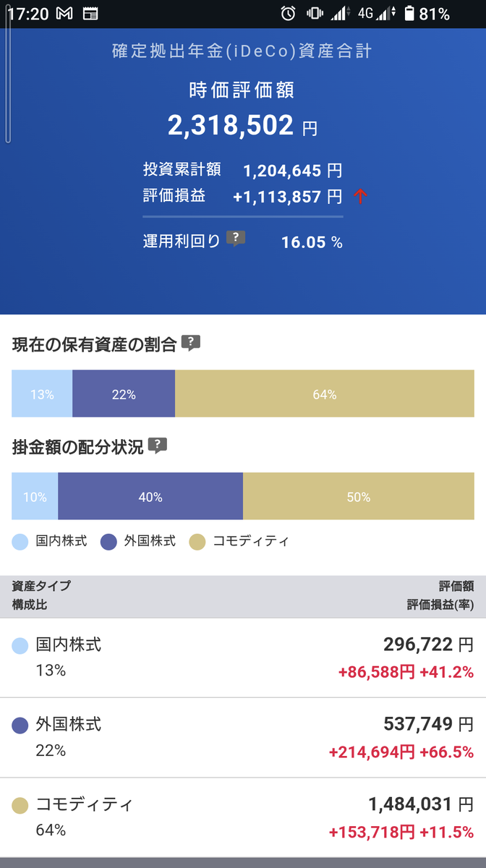Select the 22% purple segment of holdings bar
Viewport: 486px width, 868px height.
click(124, 394)
